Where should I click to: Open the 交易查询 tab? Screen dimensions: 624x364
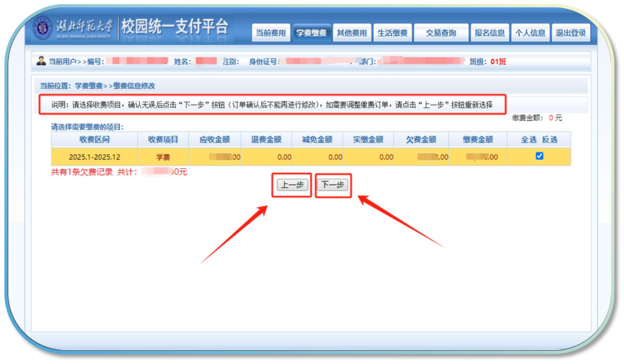click(x=441, y=32)
